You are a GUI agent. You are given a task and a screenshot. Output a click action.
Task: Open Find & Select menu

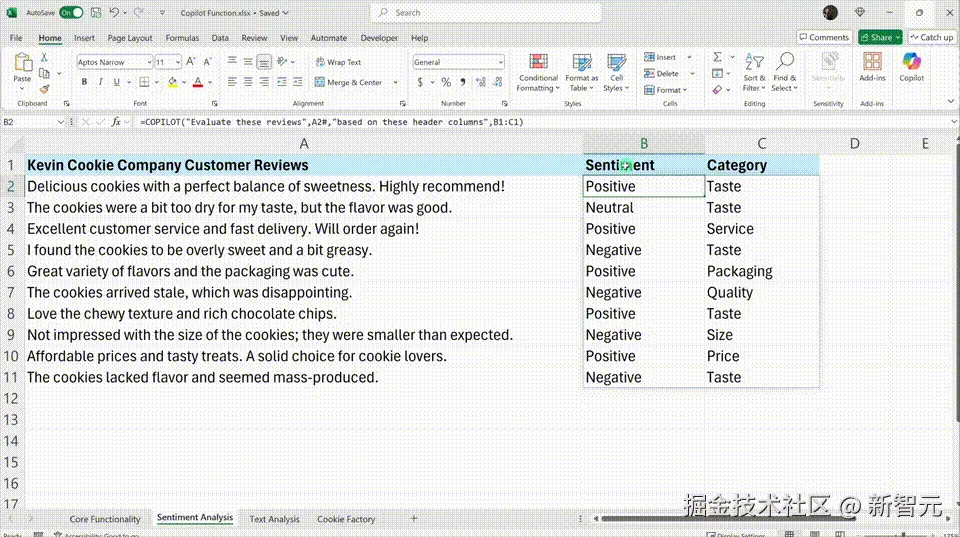(784, 73)
